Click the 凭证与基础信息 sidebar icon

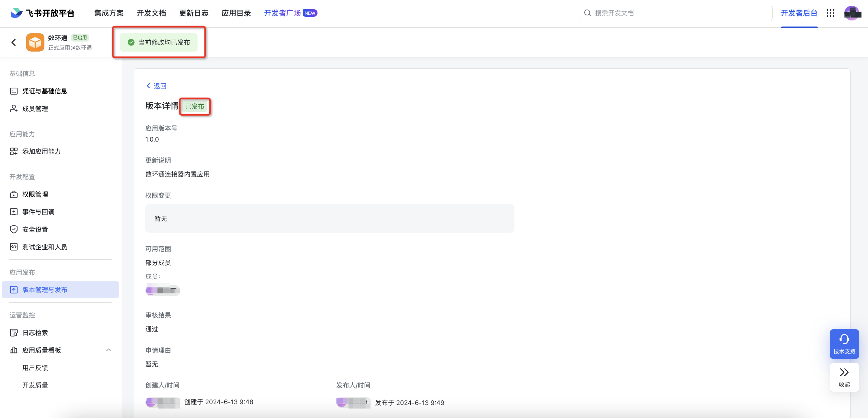pos(14,91)
